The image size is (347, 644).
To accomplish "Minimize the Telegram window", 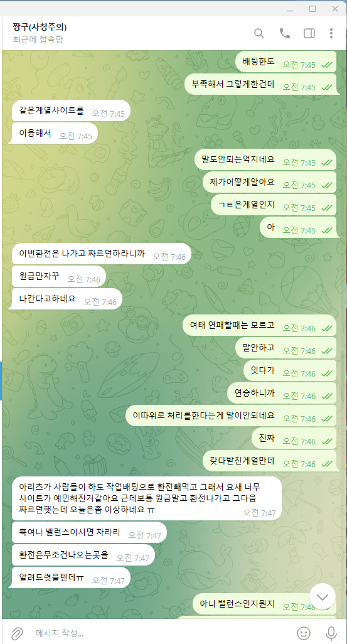I will click(x=290, y=9).
